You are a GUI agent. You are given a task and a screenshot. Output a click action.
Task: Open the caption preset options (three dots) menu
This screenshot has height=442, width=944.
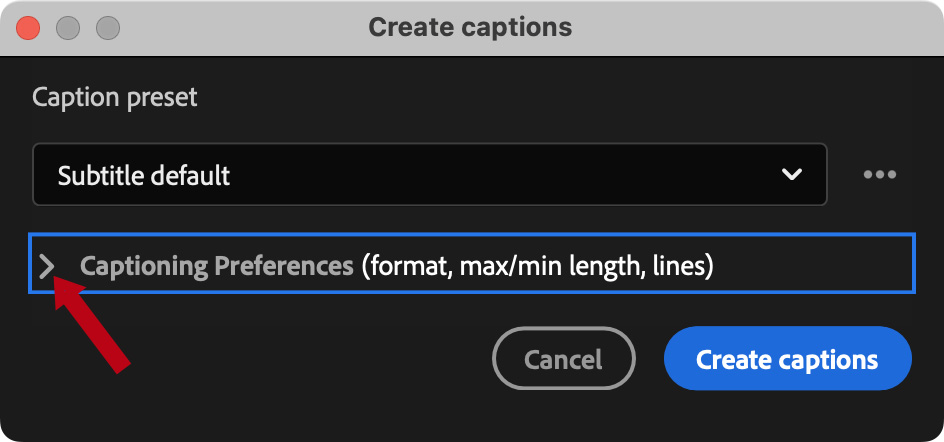pos(880,175)
